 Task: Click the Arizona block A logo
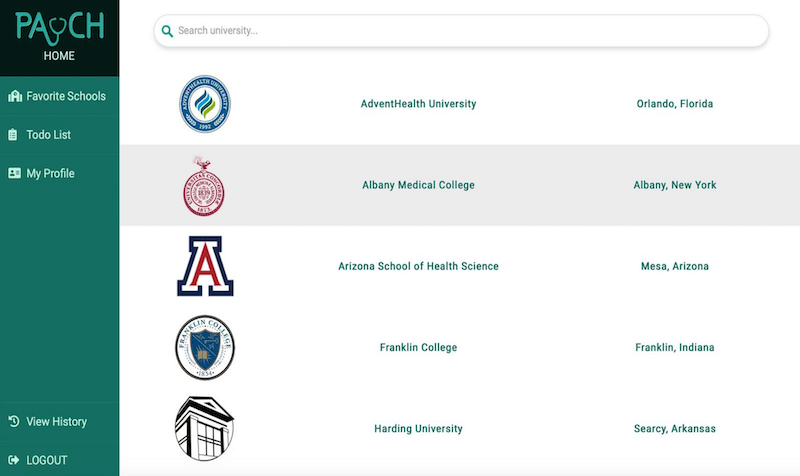pyautogui.click(x=204, y=266)
